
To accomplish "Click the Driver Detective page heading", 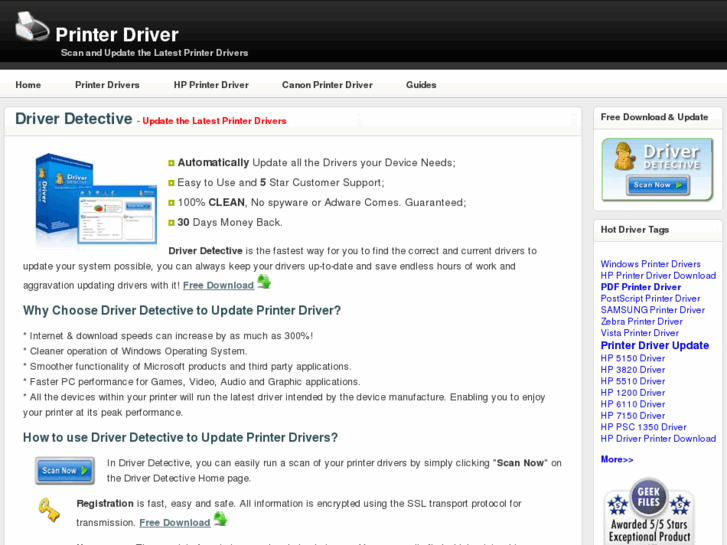I will click(74, 119).
